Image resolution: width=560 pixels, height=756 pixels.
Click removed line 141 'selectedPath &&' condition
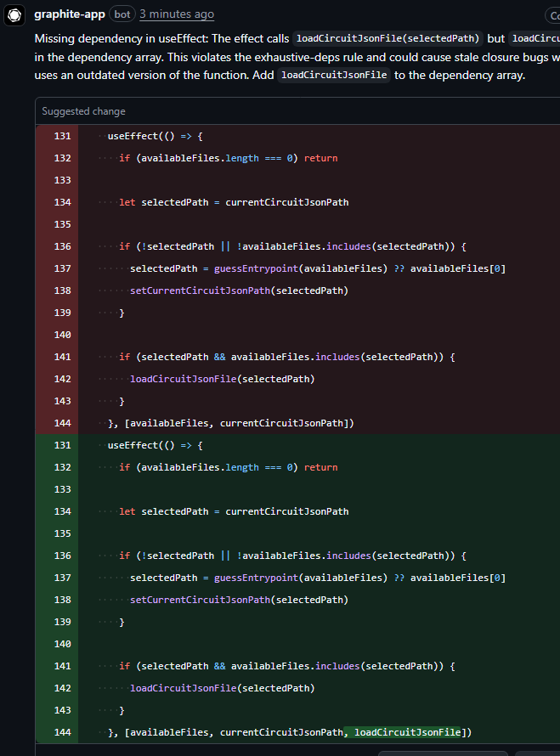[184, 358]
